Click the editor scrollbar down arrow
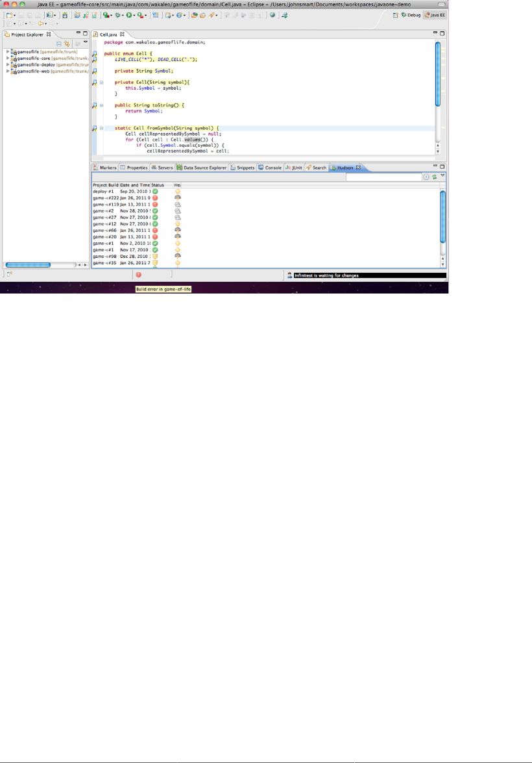Viewport: 532px width, 763px height. click(438, 151)
